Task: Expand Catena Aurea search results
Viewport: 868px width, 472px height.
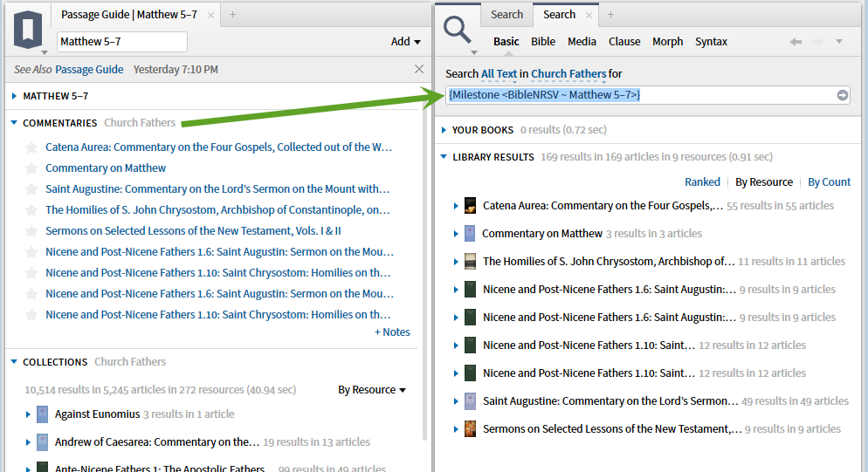Action: [456, 206]
